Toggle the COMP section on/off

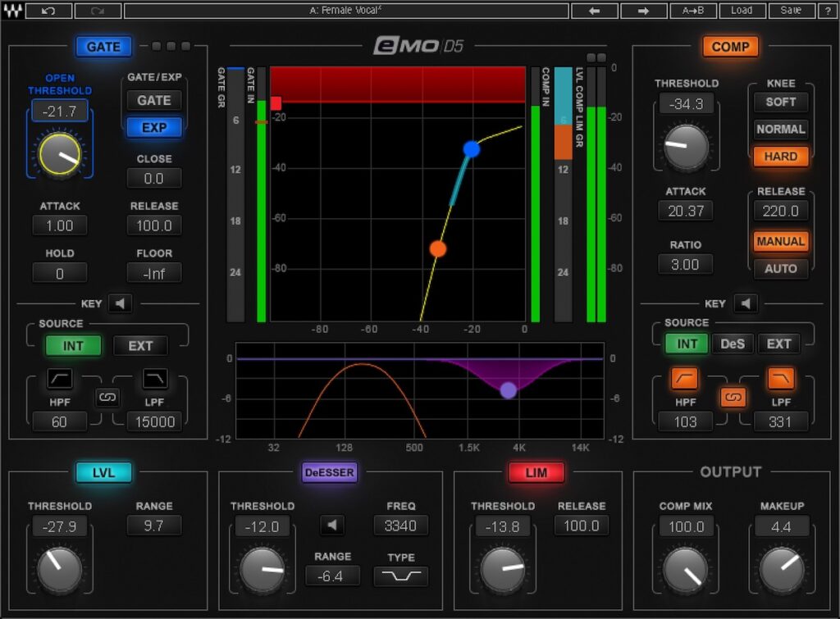[x=730, y=47]
